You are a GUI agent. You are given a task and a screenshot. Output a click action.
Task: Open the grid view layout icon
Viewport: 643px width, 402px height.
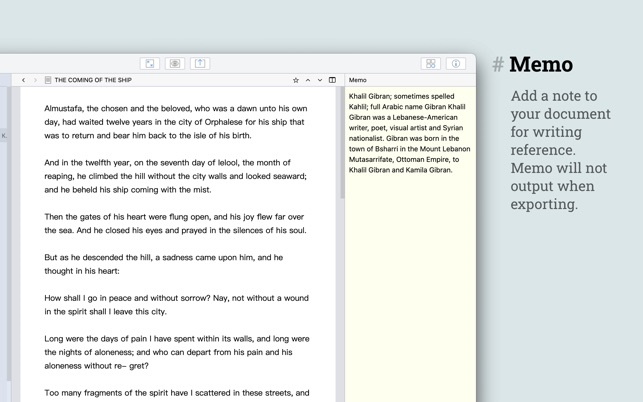coord(431,64)
